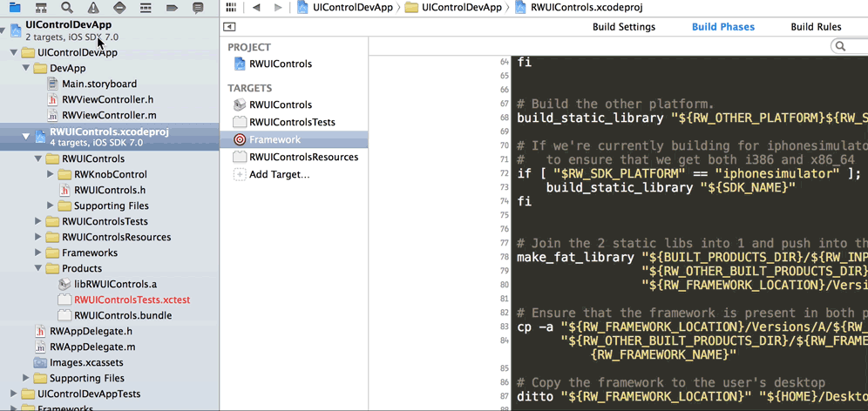This screenshot has height=411, width=868.
Task: Open the Build Rules tab
Action: (x=816, y=26)
